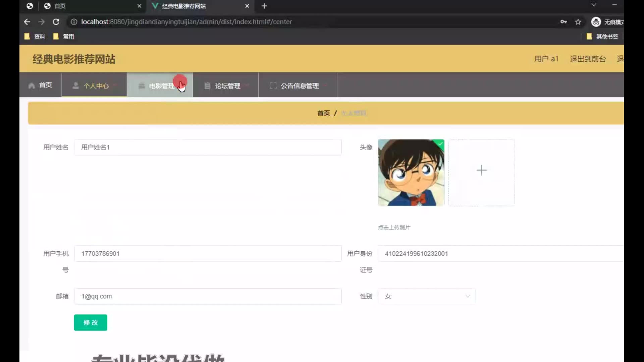Expand the 性别 gender dropdown
The image size is (644, 362).
[427, 296]
